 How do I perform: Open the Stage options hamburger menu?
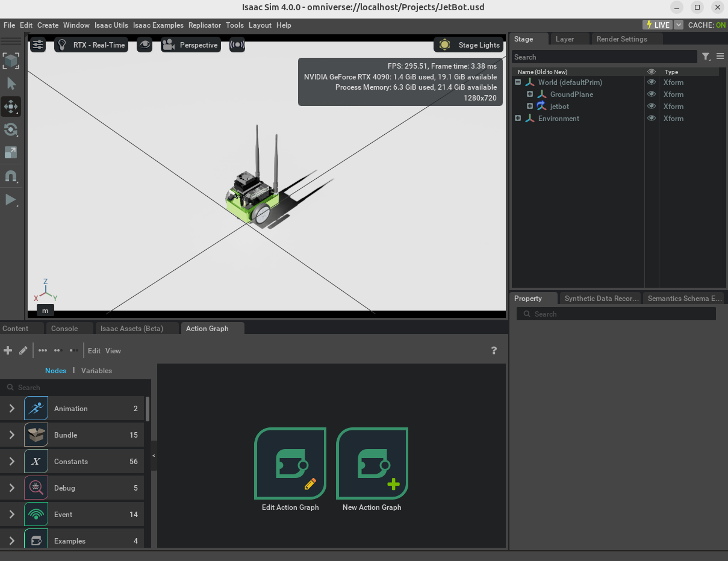[720, 57]
